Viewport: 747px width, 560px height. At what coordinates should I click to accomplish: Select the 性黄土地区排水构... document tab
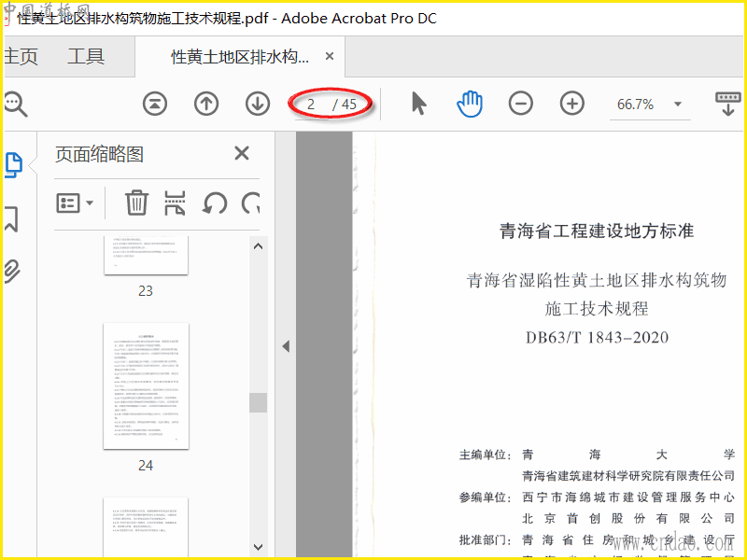tap(240, 57)
